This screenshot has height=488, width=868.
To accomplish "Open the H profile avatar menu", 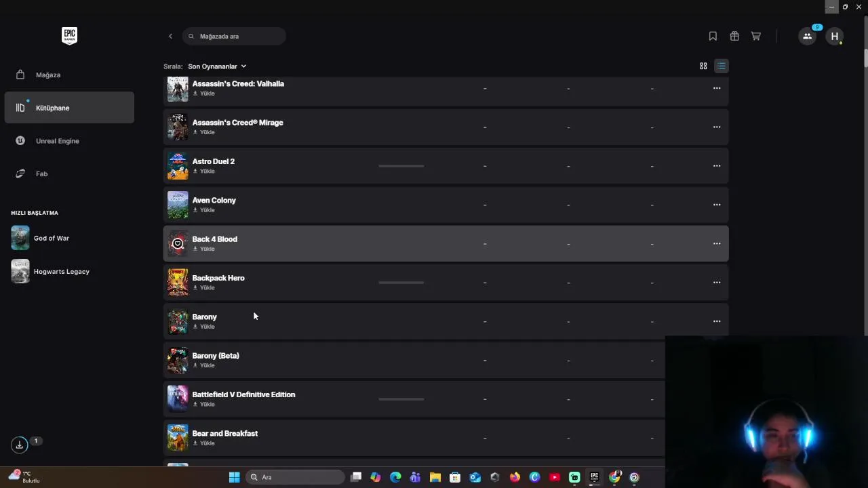I will 835,36.
